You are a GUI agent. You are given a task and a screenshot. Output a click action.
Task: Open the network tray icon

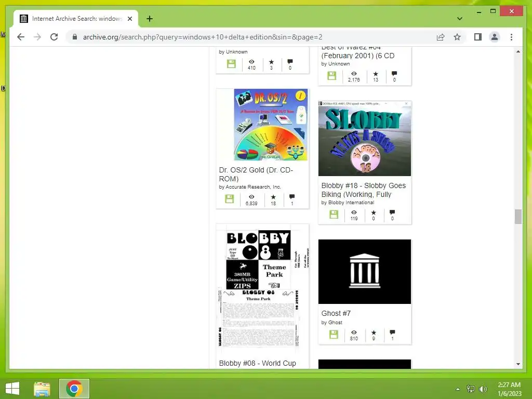click(x=471, y=389)
